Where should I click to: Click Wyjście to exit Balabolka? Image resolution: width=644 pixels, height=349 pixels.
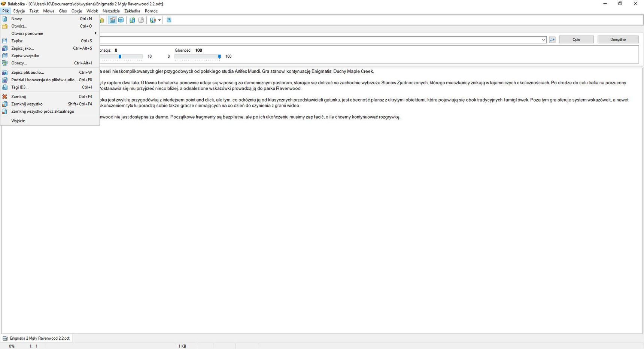point(50,121)
